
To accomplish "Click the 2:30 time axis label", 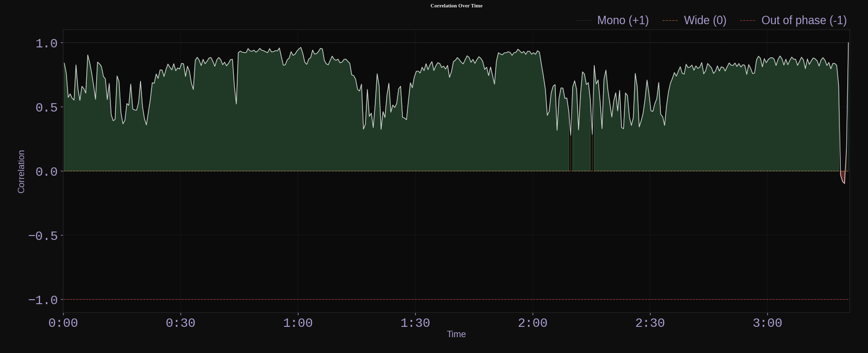I will coord(650,323).
